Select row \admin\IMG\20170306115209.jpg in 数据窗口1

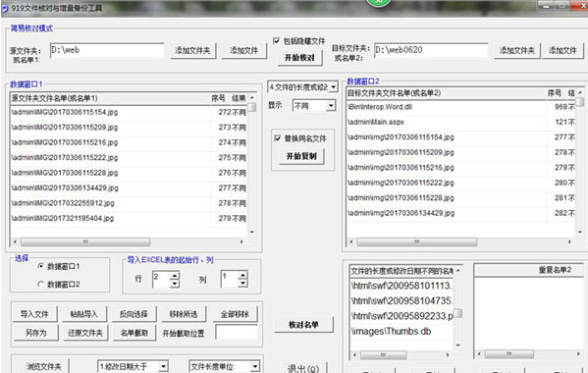129,128
